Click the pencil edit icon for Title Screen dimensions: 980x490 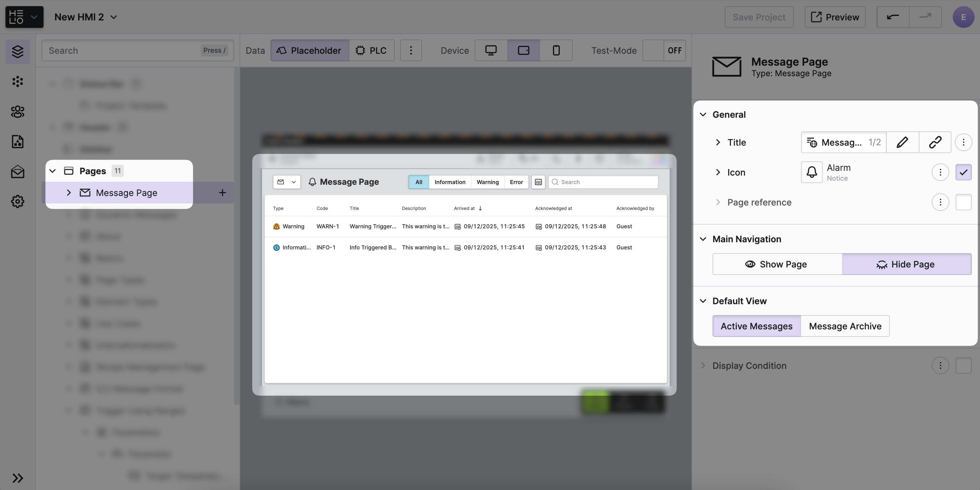click(x=902, y=142)
